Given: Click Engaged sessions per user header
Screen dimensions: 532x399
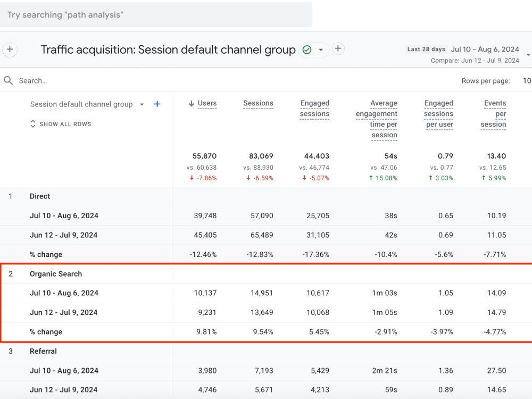Looking at the screenshot, I should (439, 114).
